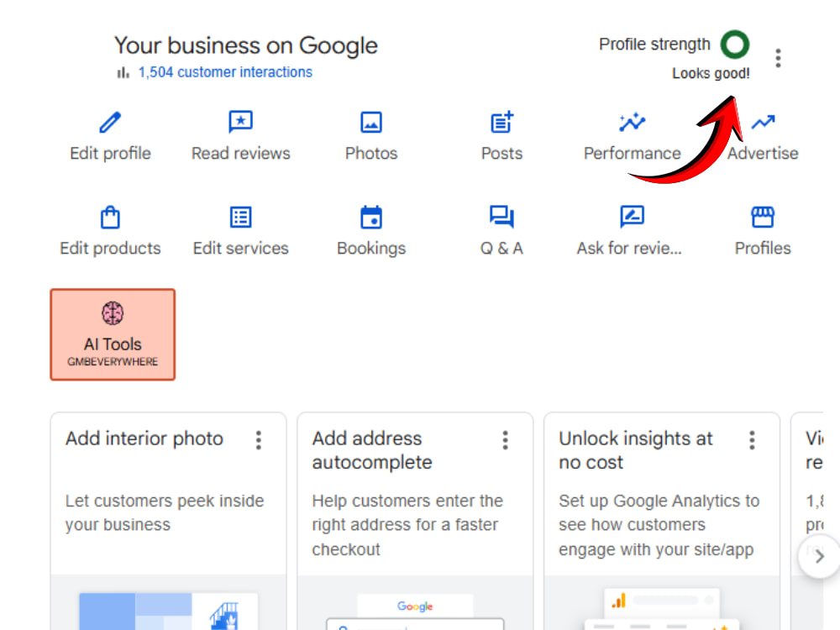Open the Profiles storefront icon
The height and width of the screenshot is (630, 840).
coord(763,217)
